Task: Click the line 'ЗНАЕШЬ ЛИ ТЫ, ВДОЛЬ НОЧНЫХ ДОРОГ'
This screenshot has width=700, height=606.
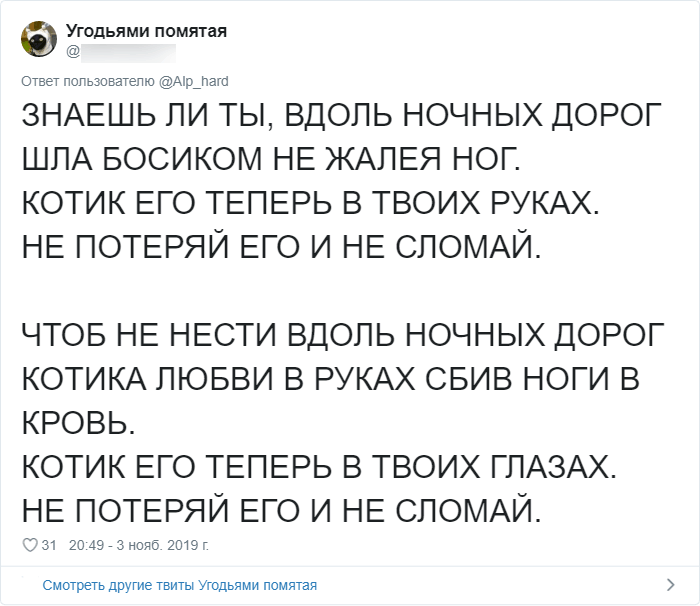Action: click(342, 116)
